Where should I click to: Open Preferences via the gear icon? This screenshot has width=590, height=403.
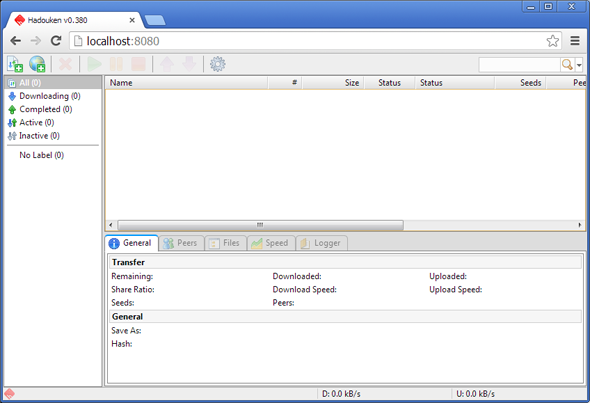217,64
